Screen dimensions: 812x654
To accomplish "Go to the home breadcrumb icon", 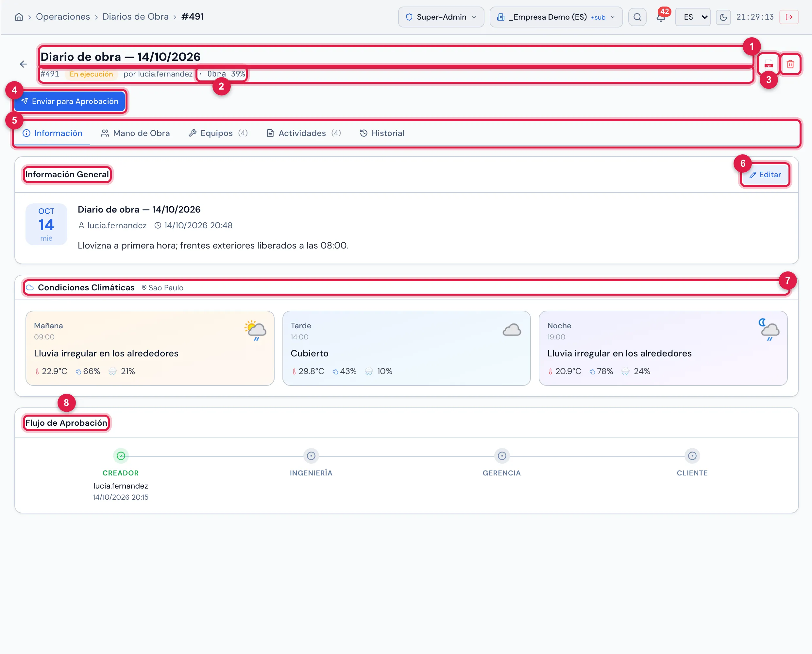I will tap(19, 17).
